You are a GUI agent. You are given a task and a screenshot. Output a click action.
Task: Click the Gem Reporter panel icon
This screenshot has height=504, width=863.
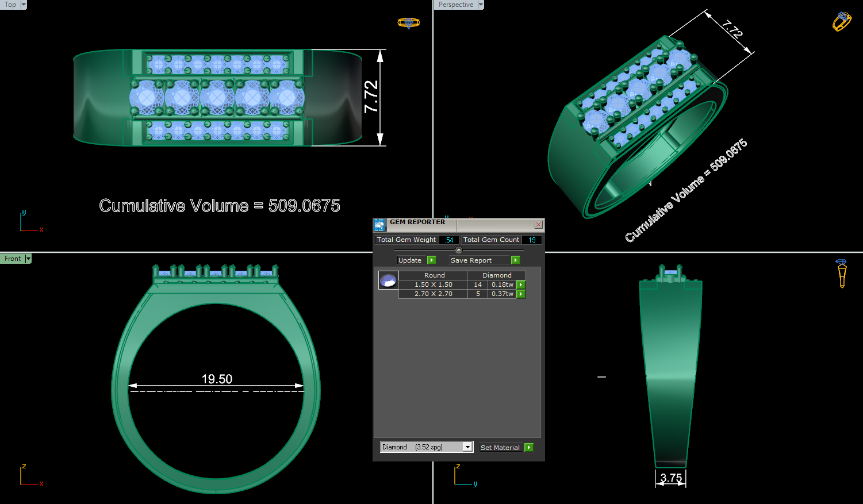click(x=379, y=224)
